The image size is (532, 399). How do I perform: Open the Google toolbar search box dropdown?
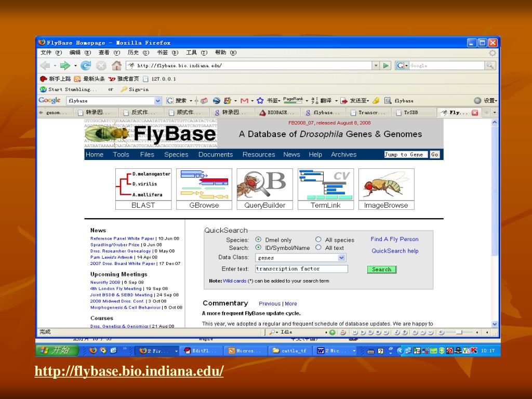click(x=158, y=101)
